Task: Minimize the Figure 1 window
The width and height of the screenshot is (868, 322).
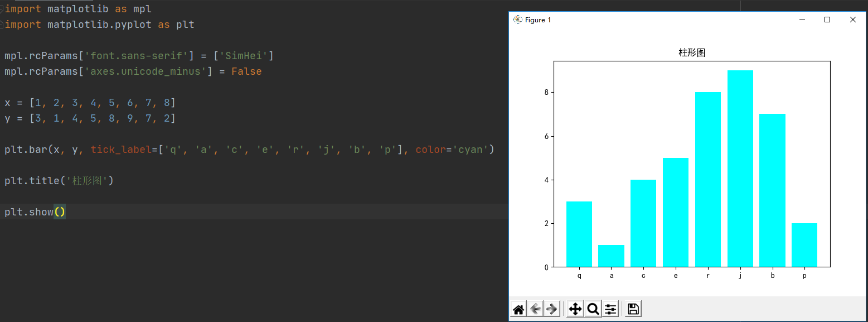Action: (802, 20)
